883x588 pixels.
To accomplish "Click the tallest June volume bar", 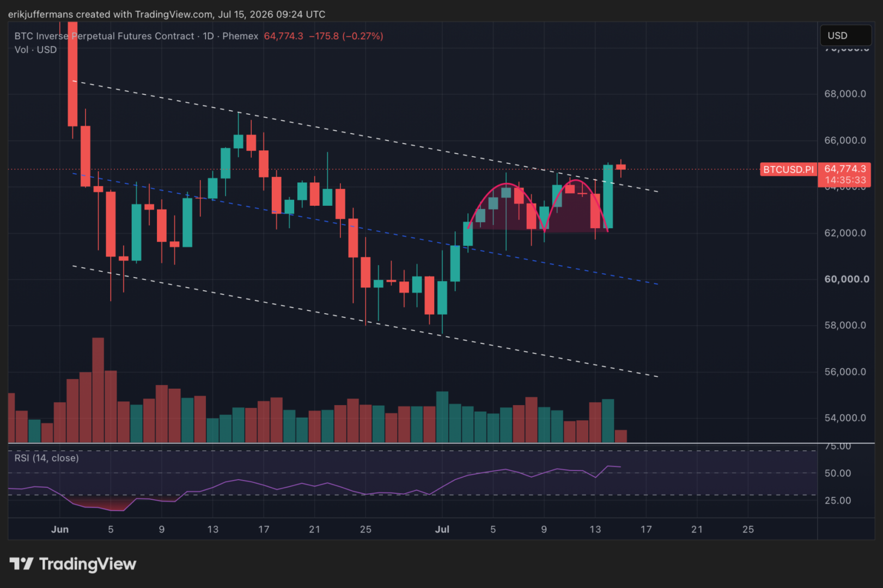I will click(x=98, y=390).
